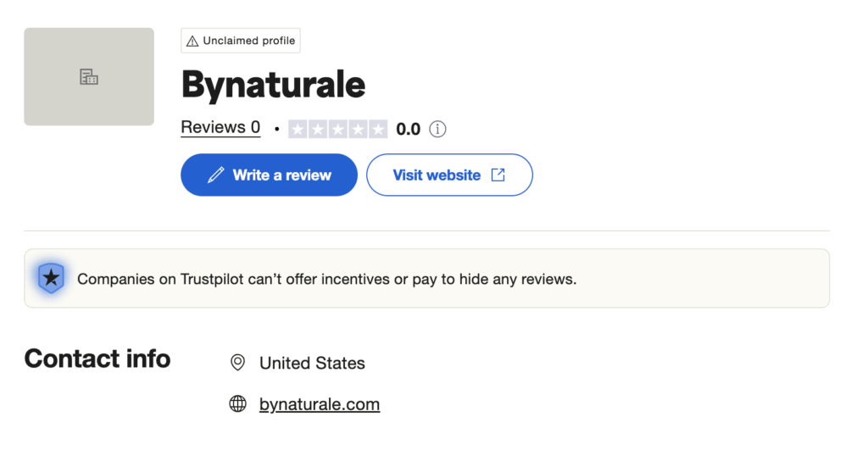Click the globe website icon
The width and height of the screenshot is (868, 450).
[x=237, y=403]
